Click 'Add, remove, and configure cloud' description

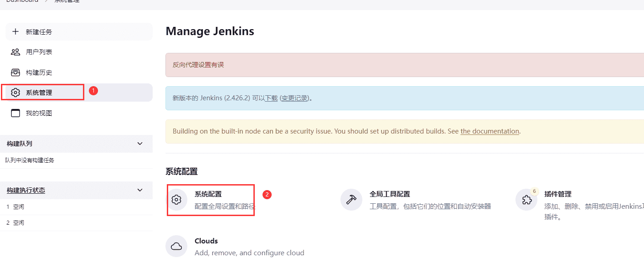click(249, 253)
